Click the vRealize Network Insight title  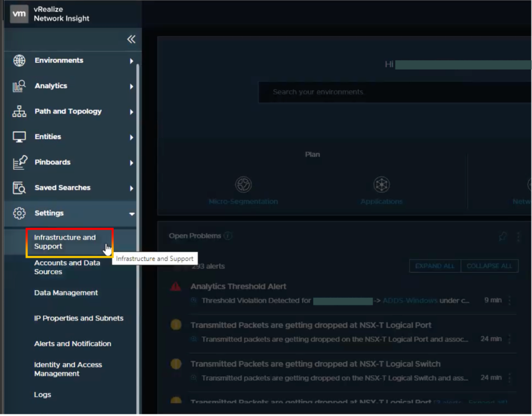(x=61, y=14)
